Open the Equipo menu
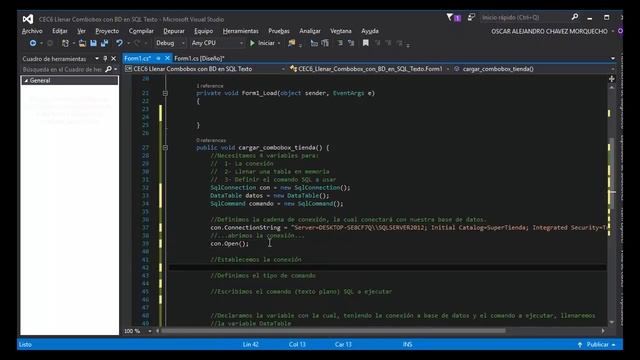640x360 pixels. coord(203,31)
